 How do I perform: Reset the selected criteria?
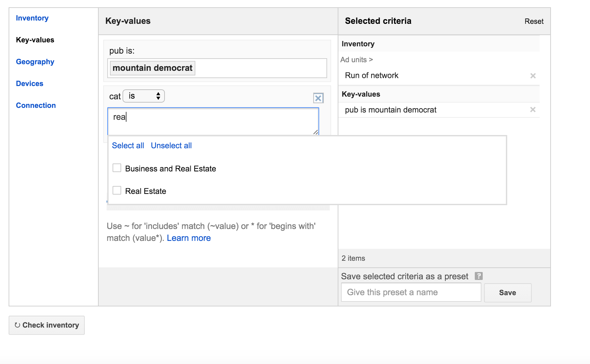[534, 22]
